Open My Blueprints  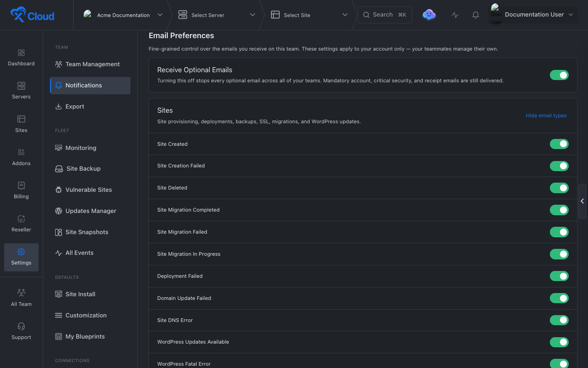(x=90, y=336)
